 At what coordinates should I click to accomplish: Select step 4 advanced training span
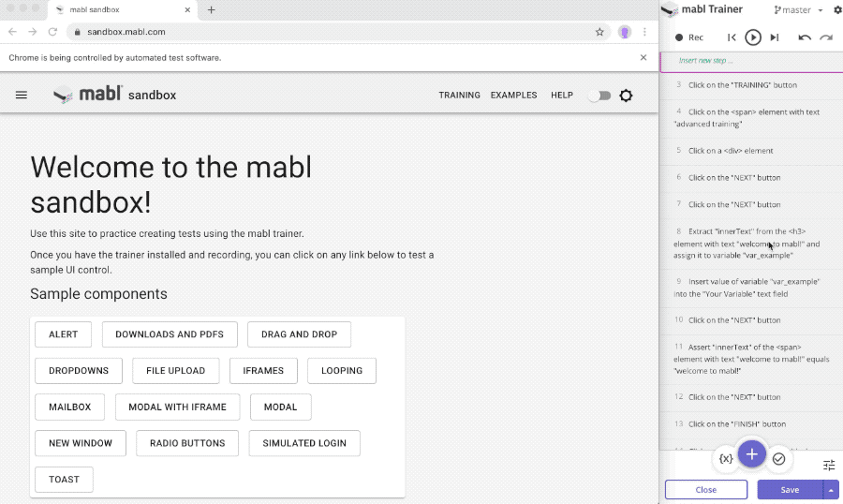coord(751,118)
